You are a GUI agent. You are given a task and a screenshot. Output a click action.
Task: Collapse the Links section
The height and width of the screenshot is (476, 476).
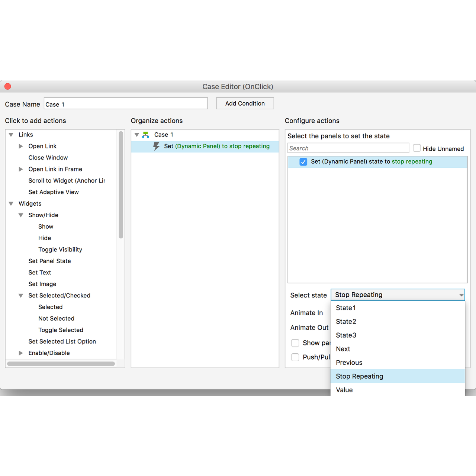[x=11, y=135]
